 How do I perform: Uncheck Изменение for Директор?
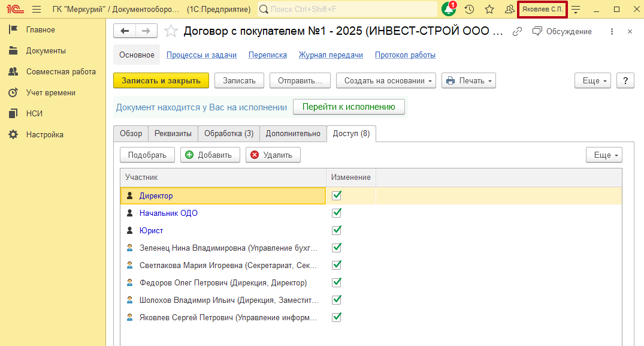coord(337,195)
